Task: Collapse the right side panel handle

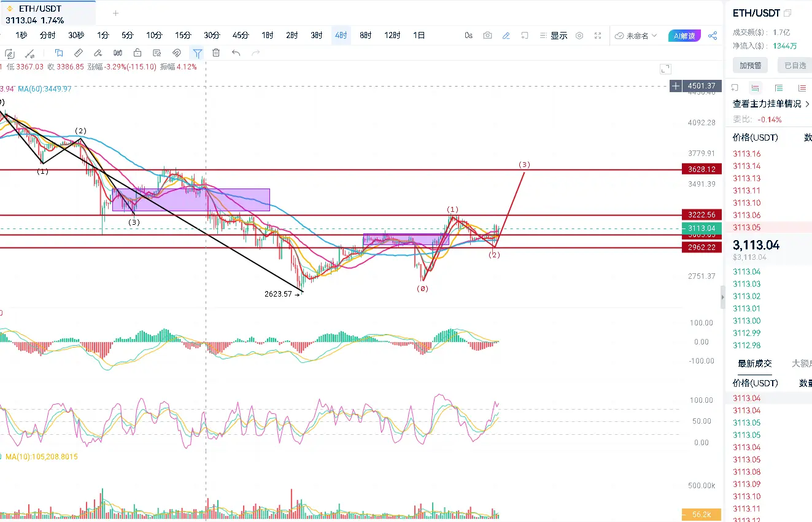Action: point(722,297)
